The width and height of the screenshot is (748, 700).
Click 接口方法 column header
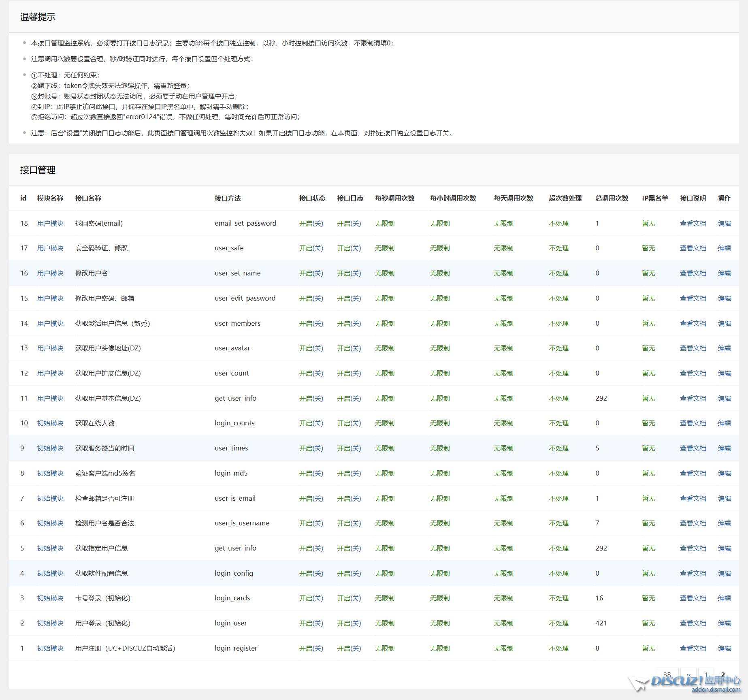228,198
